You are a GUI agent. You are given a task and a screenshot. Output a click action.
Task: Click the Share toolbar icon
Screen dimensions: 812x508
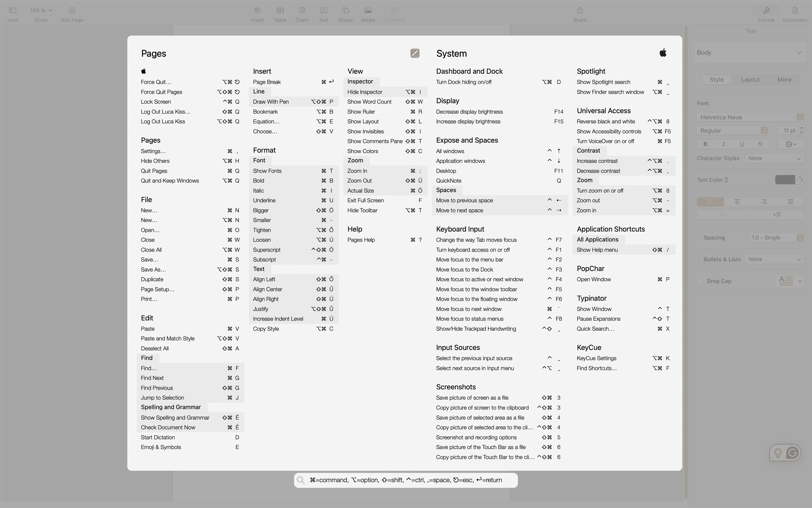click(580, 10)
